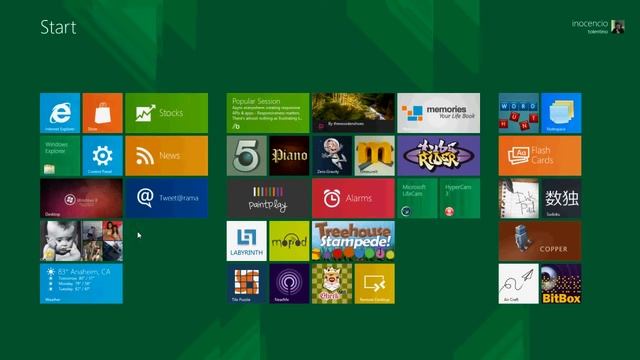Open the Flash Cards tile
Viewport: 640px width, 360px height.
(x=540, y=156)
